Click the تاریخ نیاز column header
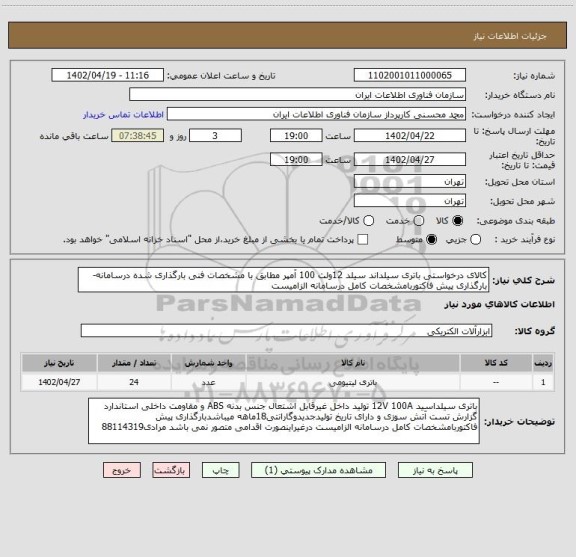 coord(59,363)
